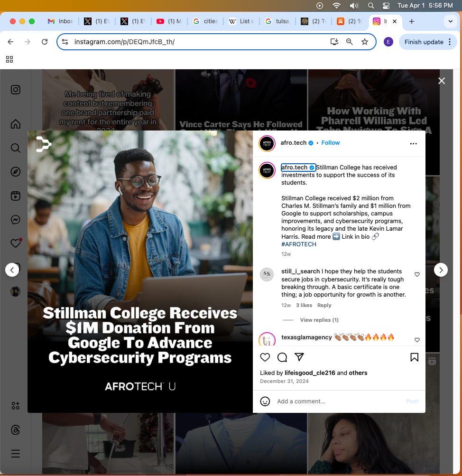Open the #AFROTECH hashtag

[299, 244]
